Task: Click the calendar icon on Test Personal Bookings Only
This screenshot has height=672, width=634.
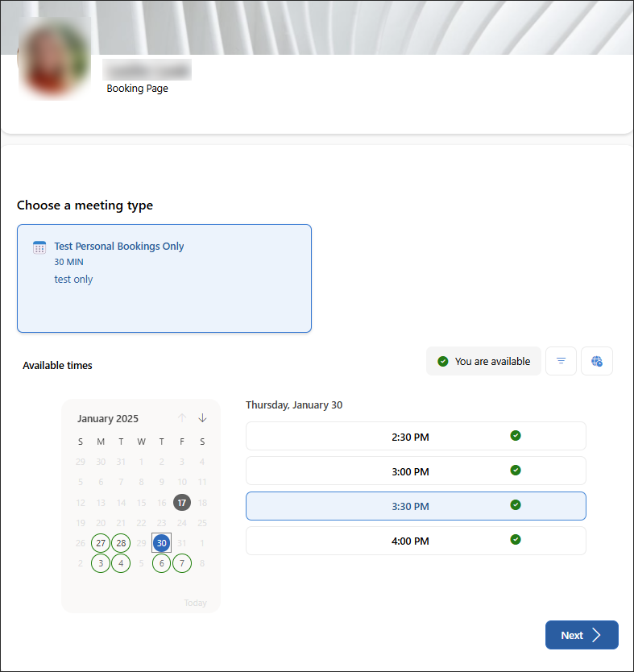Action: pos(39,246)
